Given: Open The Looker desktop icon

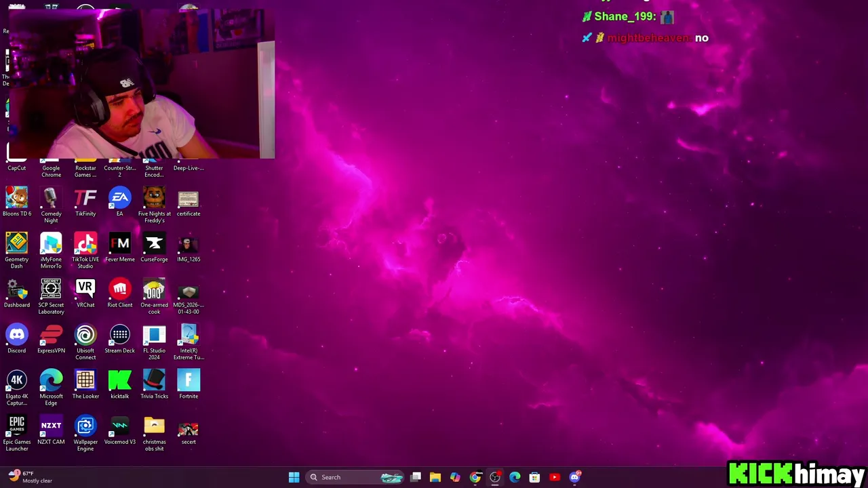Looking at the screenshot, I should click(x=85, y=384).
